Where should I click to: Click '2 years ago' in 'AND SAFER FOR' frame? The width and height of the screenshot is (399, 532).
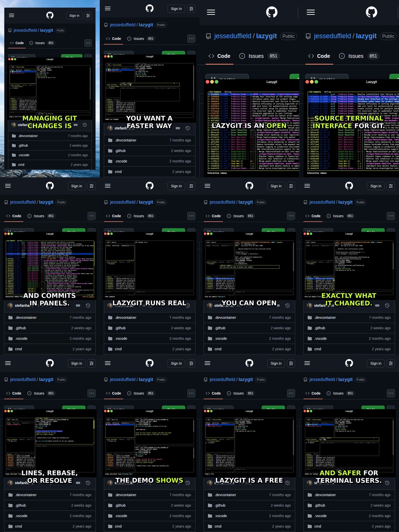[381, 526]
